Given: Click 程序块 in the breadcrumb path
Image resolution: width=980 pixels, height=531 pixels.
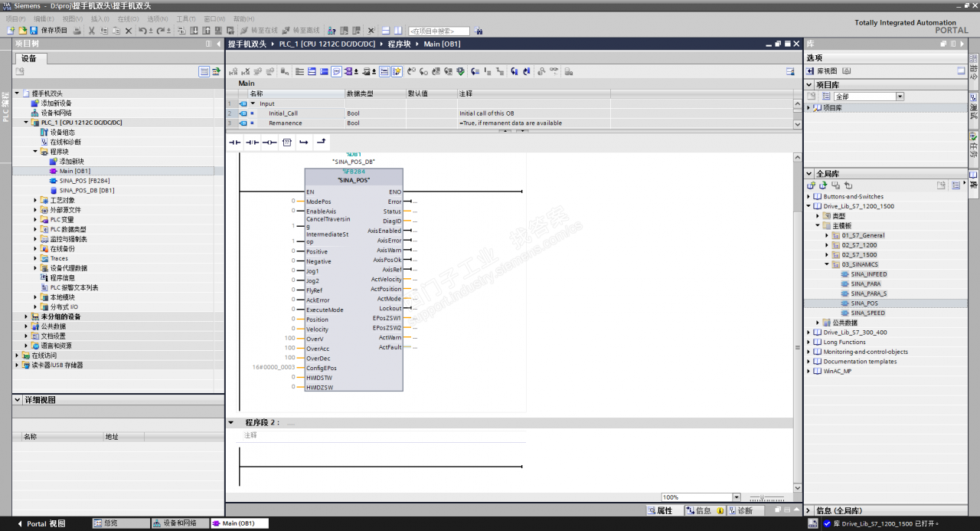Looking at the screenshot, I should pos(398,44).
